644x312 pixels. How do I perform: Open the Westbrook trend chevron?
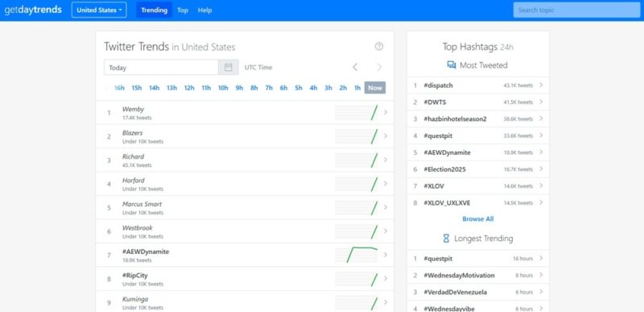point(386,231)
